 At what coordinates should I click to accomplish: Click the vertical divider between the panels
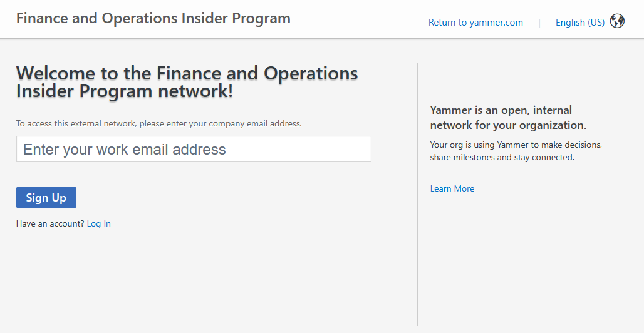pyautogui.click(x=417, y=194)
